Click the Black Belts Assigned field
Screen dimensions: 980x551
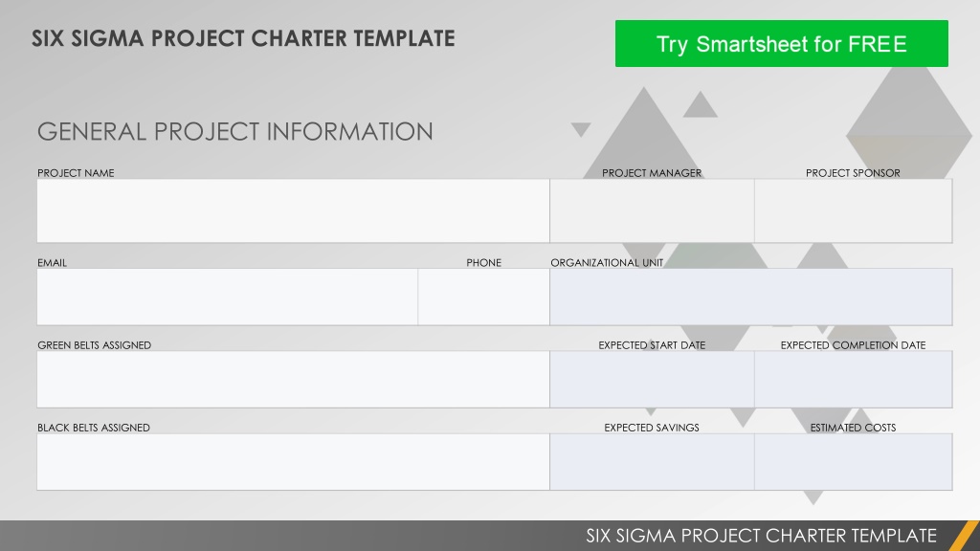(x=293, y=462)
